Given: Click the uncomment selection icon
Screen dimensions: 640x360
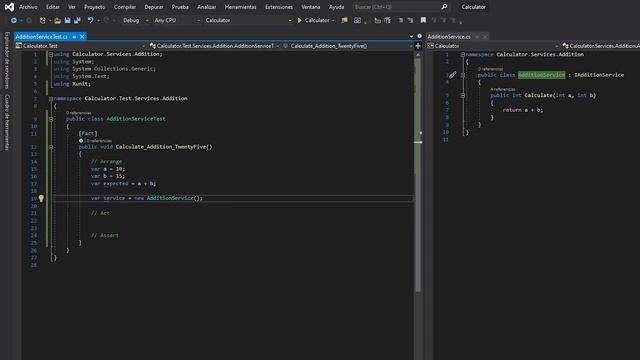Looking at the screenshot, I should tap(410, 20).
